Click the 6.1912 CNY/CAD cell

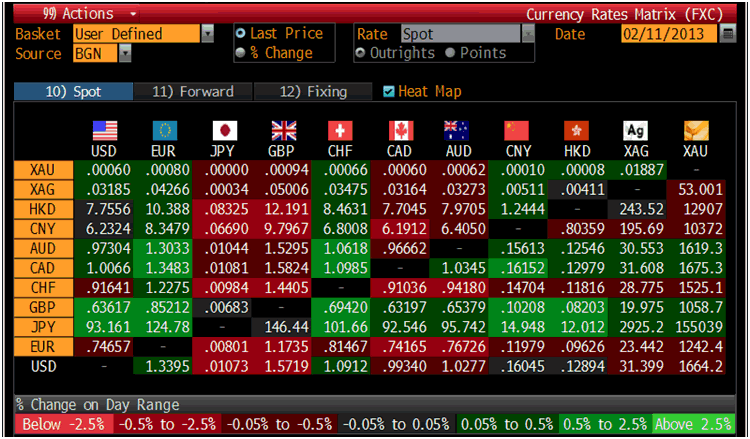[x=400, y=229]
